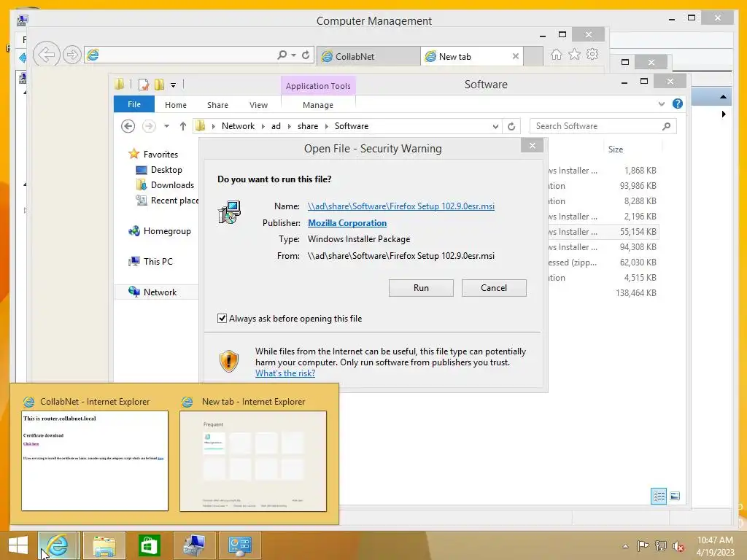Open the Manage ribbon tab
This screenshot has width=747, height=560.
[318, 105]
